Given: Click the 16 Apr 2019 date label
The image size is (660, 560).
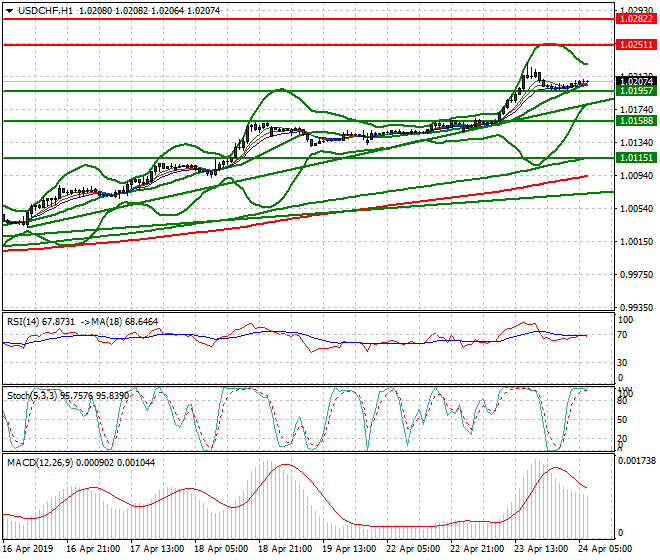Looking at the screenshot, I should tap(28, 549).
